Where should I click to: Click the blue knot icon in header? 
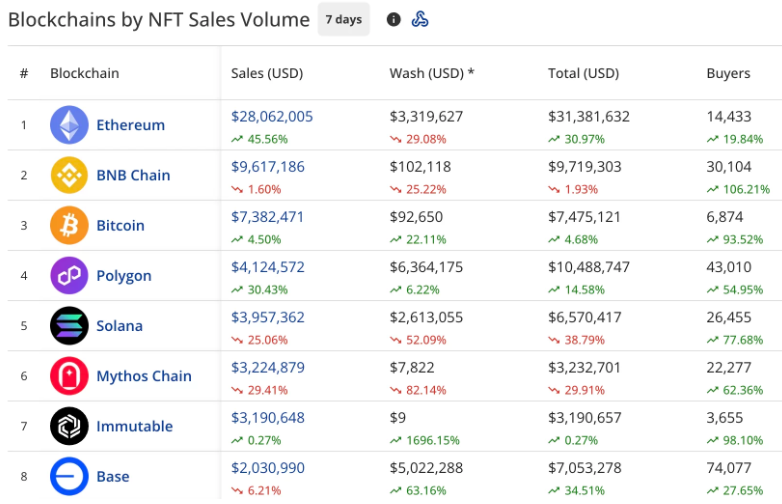(x=421, y=19)
